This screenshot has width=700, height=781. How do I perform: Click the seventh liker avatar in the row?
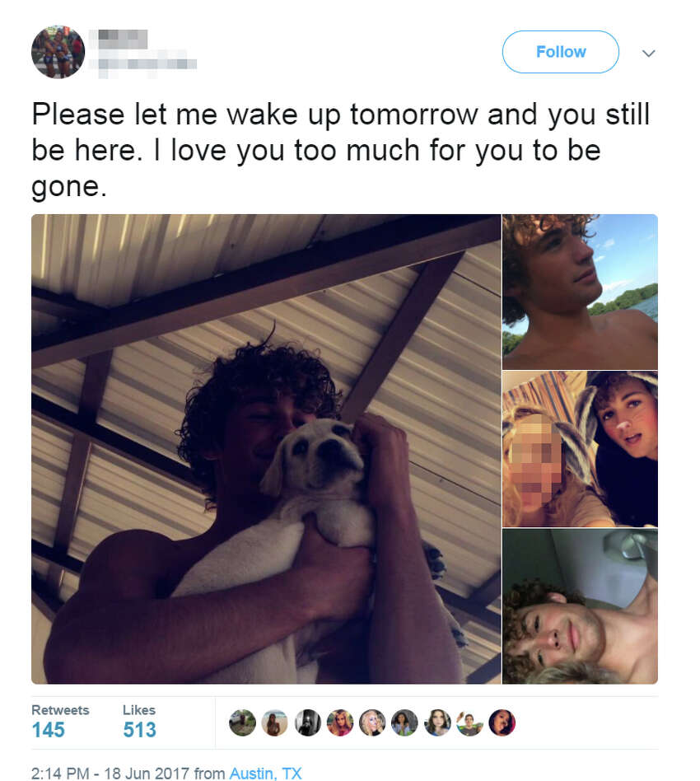[437, 723]
